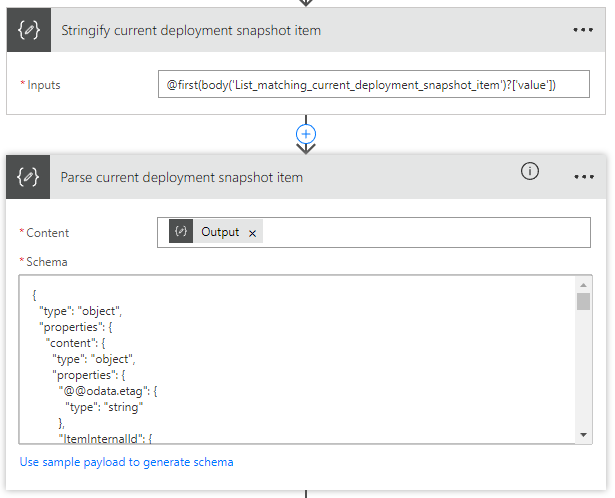Click the Inputs expression field
This screenshot has width=615, height=498.
[x=373, y=85]
